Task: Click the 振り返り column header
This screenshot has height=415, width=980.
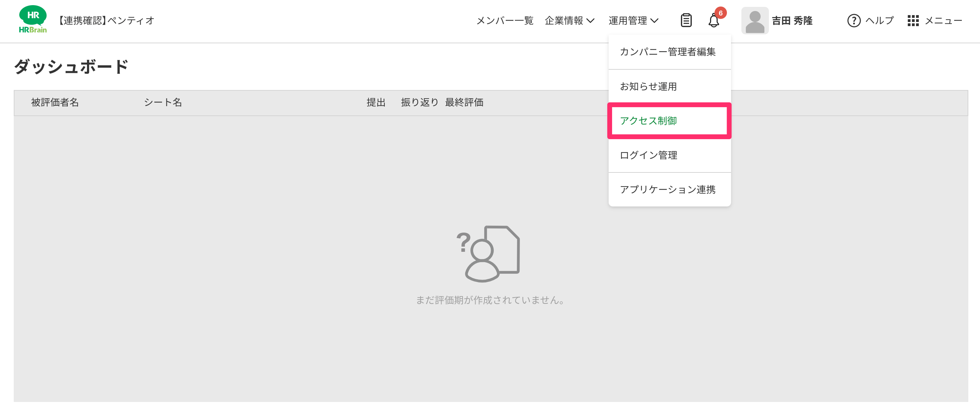Action: (x=420, y=102)
